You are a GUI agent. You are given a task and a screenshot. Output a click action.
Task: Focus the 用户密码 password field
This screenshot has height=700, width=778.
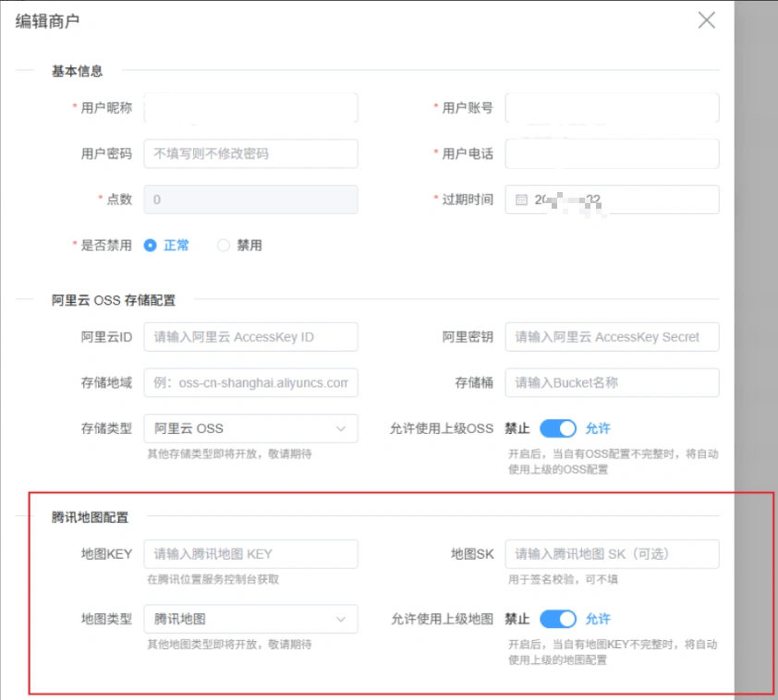tap(250, 153)
